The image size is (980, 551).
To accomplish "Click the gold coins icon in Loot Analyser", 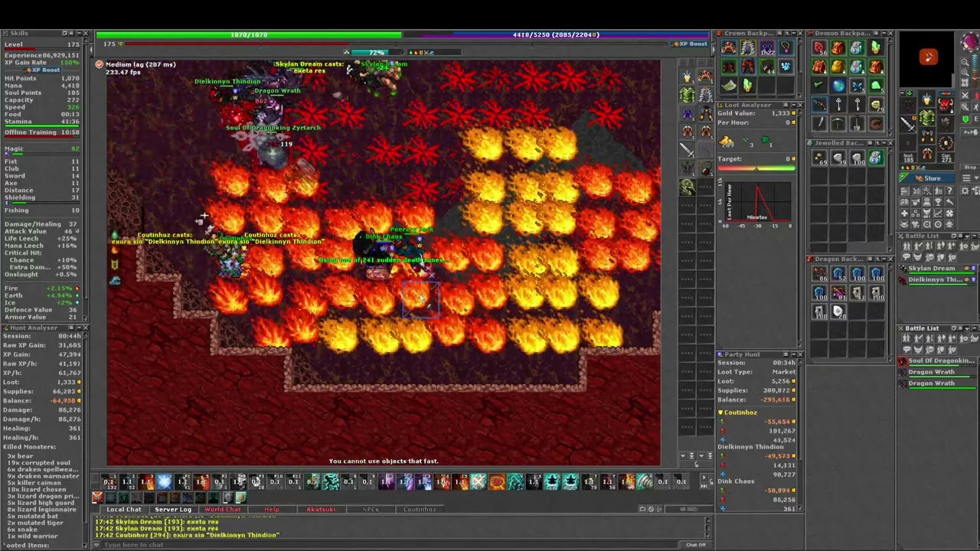I will pyautogui.click(x=727, y=142).
